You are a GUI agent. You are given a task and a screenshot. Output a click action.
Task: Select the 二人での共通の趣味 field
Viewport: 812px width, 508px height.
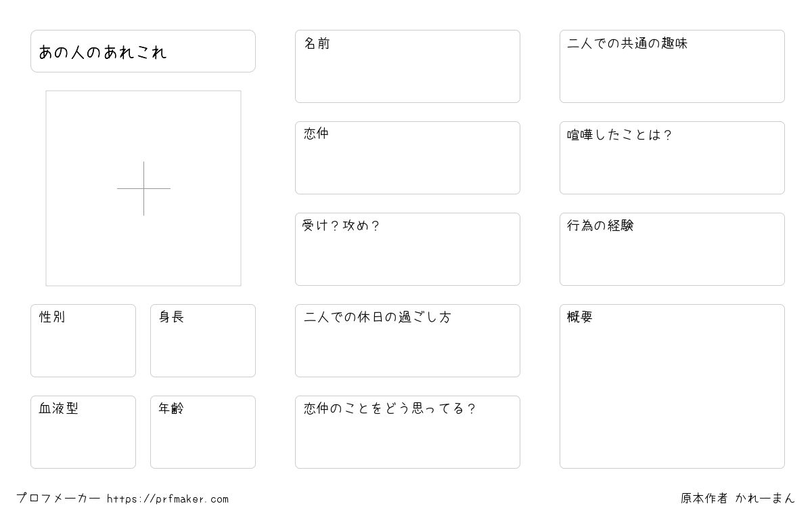coord(672,66)
